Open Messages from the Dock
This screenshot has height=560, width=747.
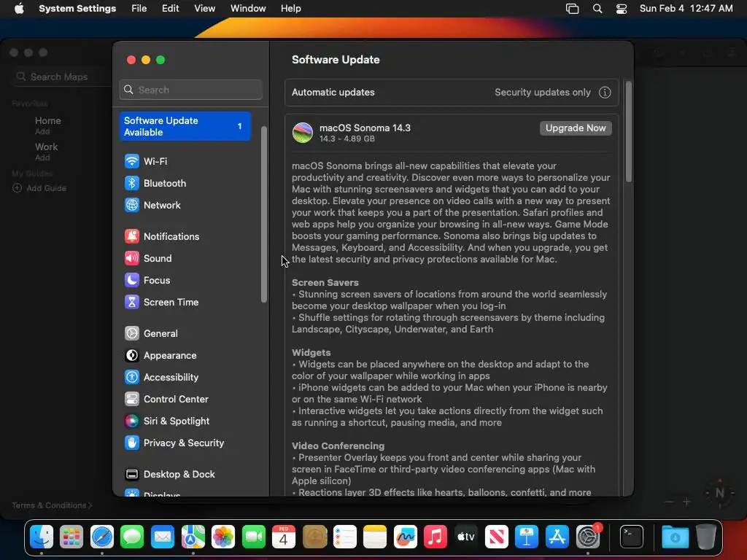pyautogui.click(x=132, y=537)
